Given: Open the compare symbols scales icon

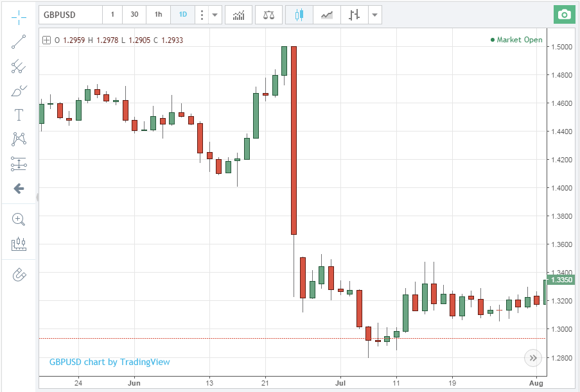Looking at the screenshot, I should point(268,15).
